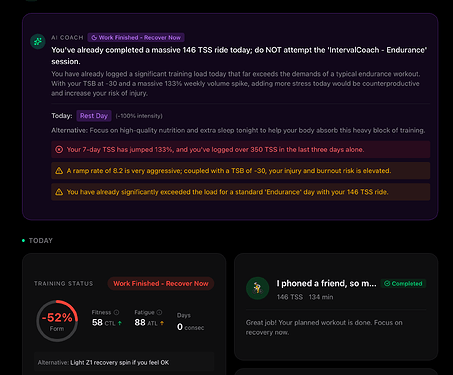Viewport: 453px width, 375px height.
Task: Open the Fatigue info icon
Action: pos(159,312)
